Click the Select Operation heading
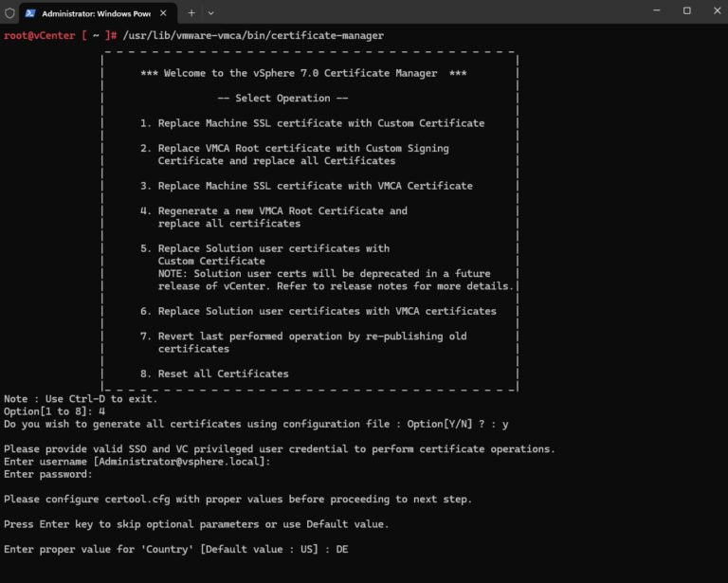The width and height of the screenshot is (728, 583). coord(282,99)
